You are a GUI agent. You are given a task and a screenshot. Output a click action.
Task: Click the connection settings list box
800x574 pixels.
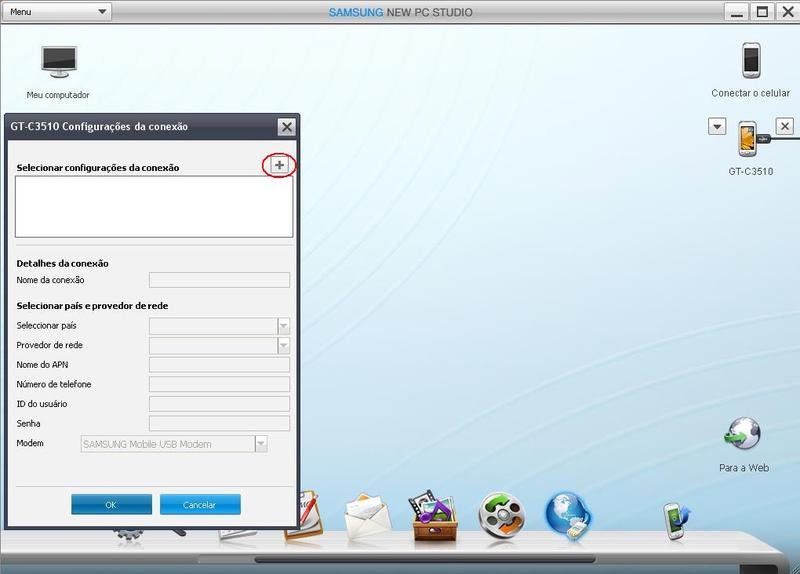pyautogui.click(x=154, y=207)
